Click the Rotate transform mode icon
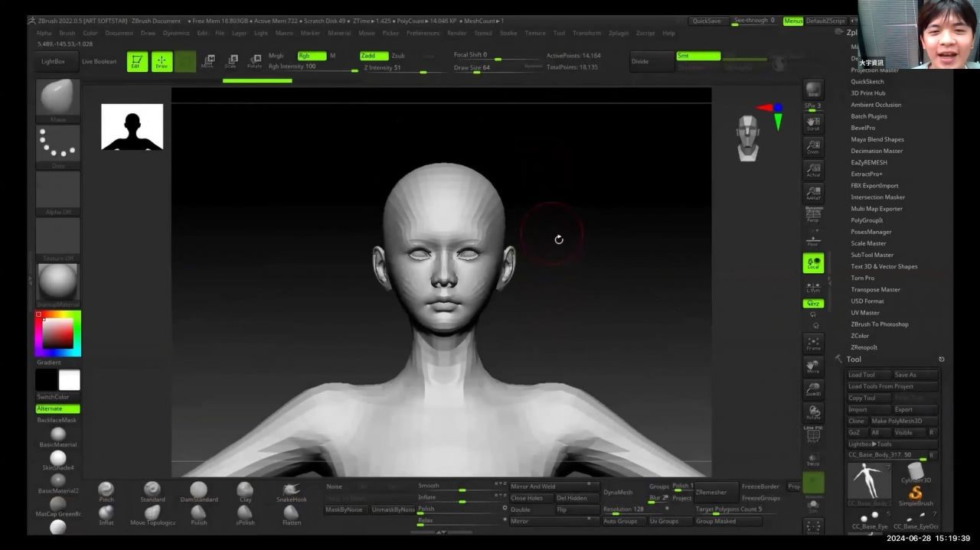Viewport: 980px width, 550px height. coord(254,61)
